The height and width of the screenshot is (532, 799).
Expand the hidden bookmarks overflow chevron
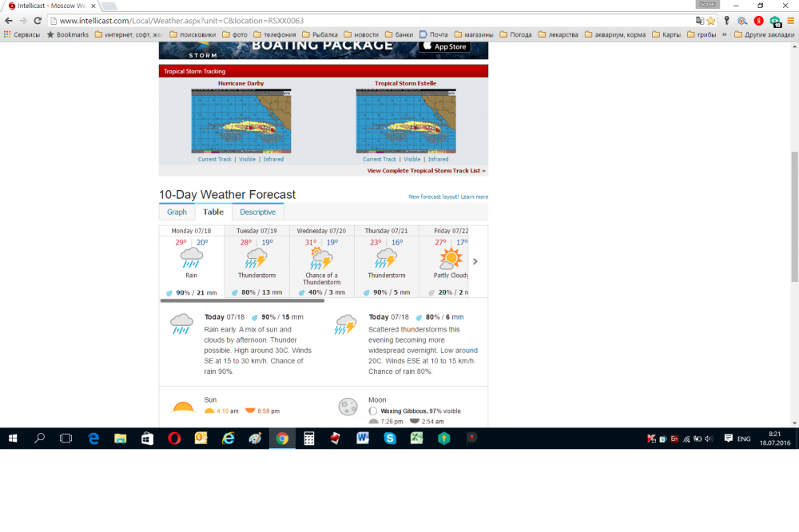click(x=725, y=34)
